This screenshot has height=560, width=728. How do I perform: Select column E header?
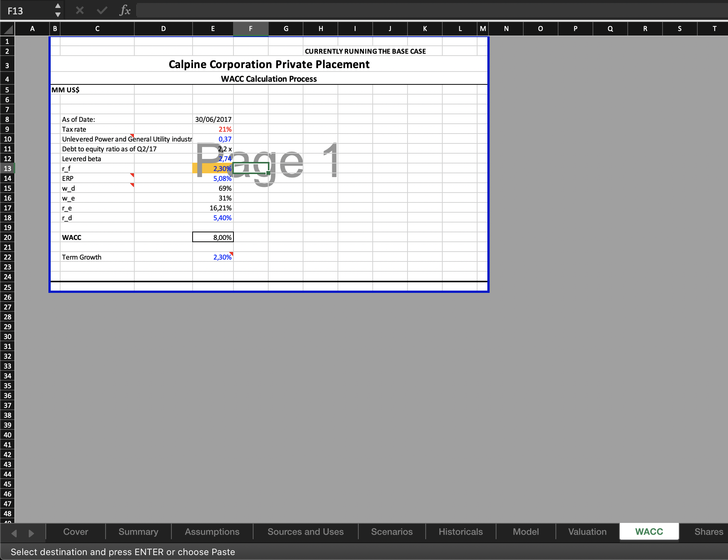[213, 29]
